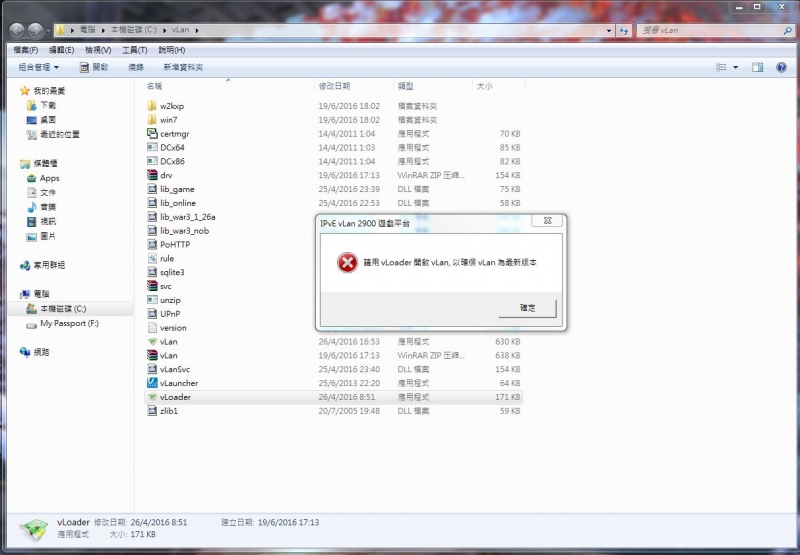Select the lib_online DLL file
The height and width of the screenshot is (555, 800).
[x=177, y=203]
